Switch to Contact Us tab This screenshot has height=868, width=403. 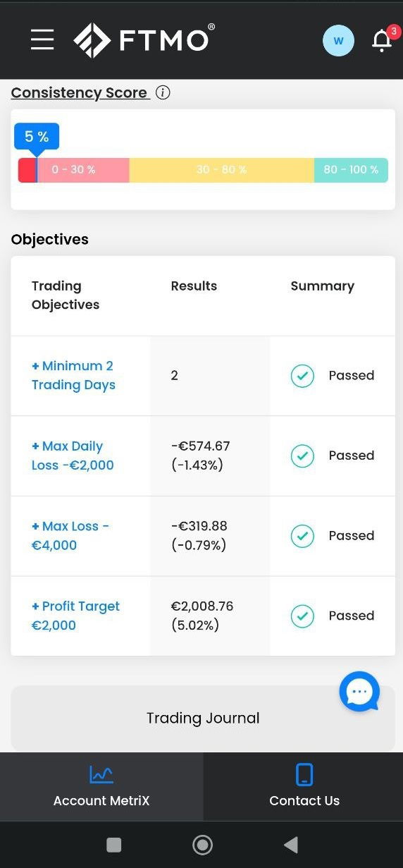click(x=304, y=786)
